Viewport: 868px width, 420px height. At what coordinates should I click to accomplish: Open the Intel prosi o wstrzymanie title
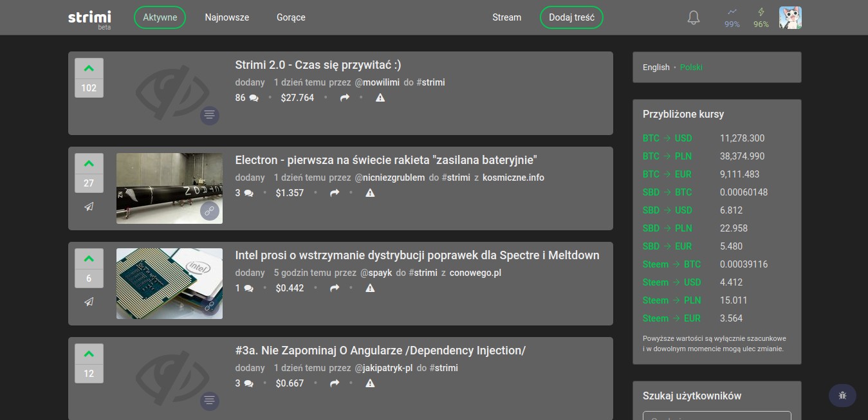417,255
